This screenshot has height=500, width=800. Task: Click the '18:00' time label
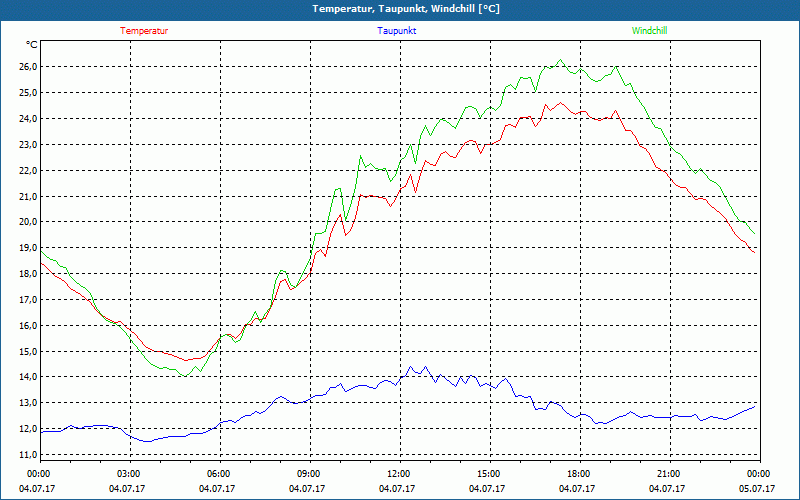tap(580, 474)
